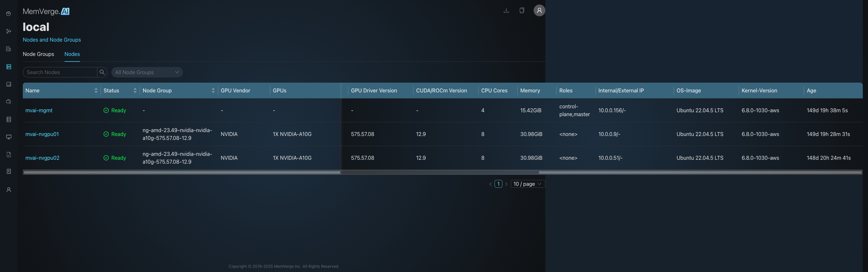Open the user avatar profile menu
The image size is (868, 272).
[x=539, y=10]
